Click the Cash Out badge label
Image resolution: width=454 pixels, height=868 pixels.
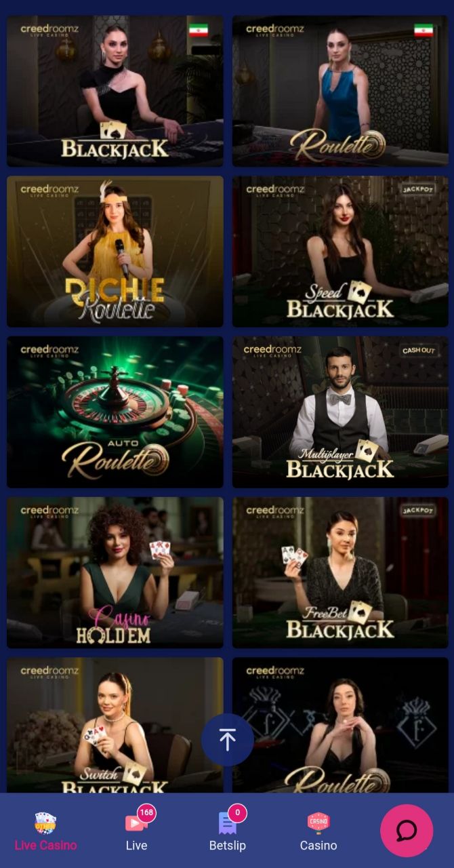click(x=418, y=351)
